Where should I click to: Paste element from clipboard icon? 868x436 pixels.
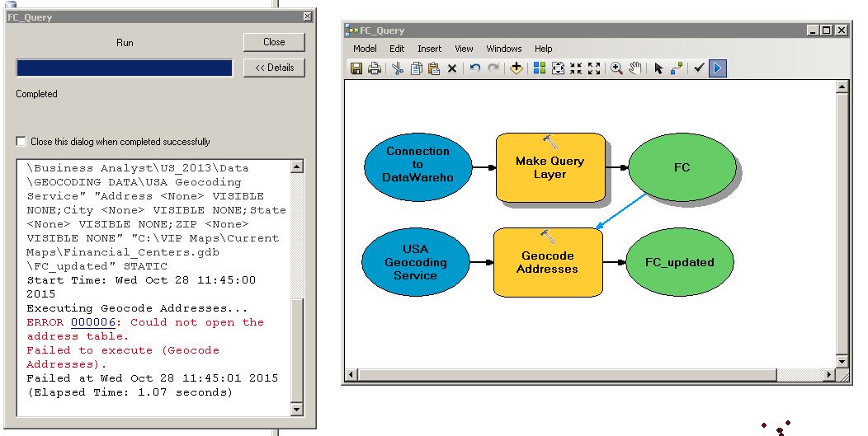tap(434, 68)
